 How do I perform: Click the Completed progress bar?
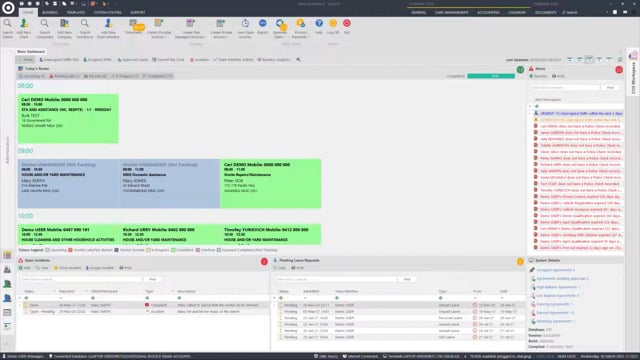pyautogui.click(x=491, y=76)
